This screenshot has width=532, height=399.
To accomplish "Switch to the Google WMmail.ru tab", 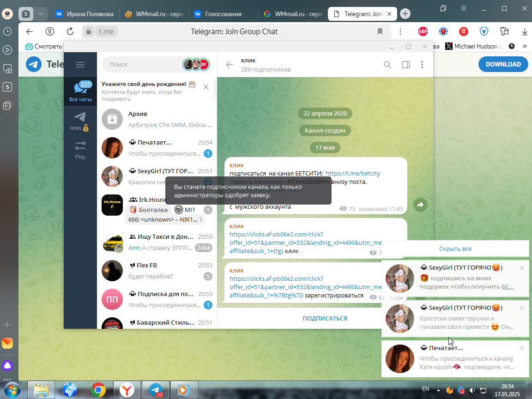I will [x=293, y=14].
